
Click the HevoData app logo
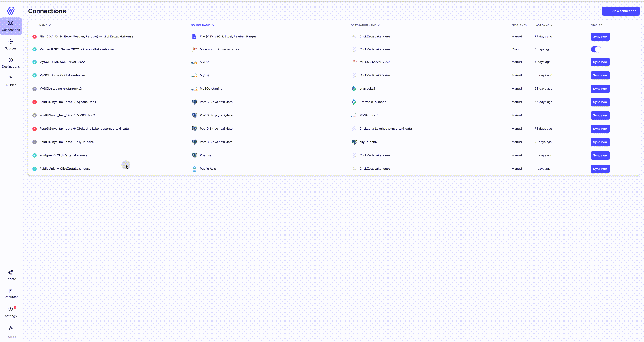coord(11,10)
